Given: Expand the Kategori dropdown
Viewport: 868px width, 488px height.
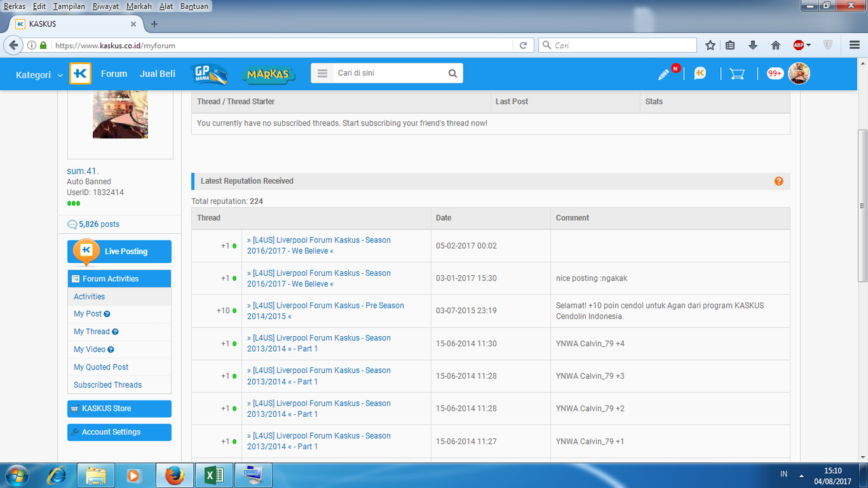Looking at the screenshot, I should point(39,75).
